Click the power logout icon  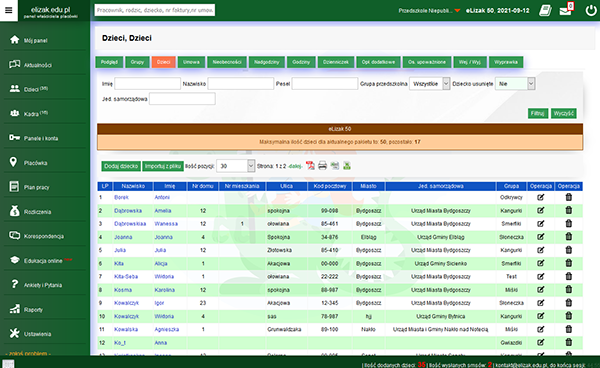coord(591,10)
